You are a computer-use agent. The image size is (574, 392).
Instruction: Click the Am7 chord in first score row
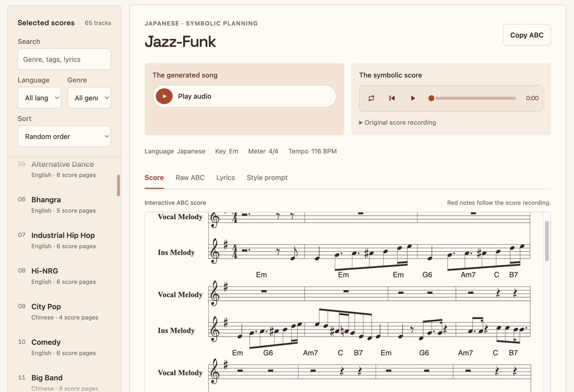click(x=468, y=275)
